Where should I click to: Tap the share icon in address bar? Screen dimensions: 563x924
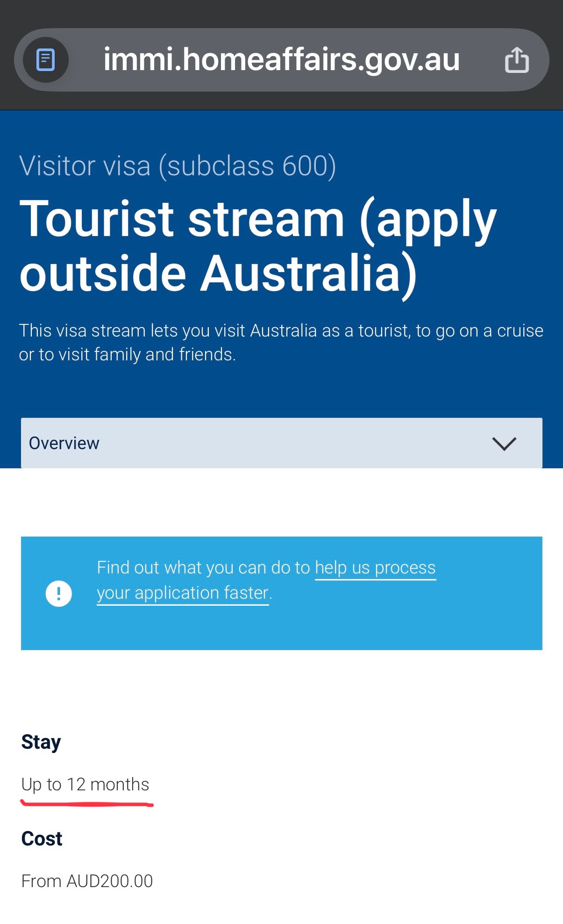coord(517,60)
